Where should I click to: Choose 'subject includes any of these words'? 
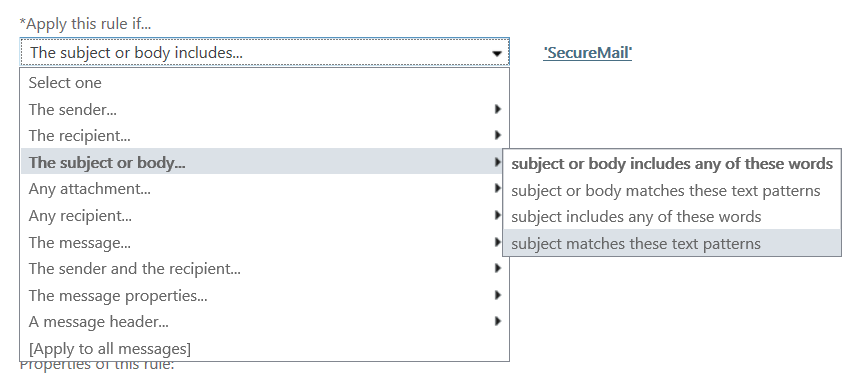tap(672, 216)
